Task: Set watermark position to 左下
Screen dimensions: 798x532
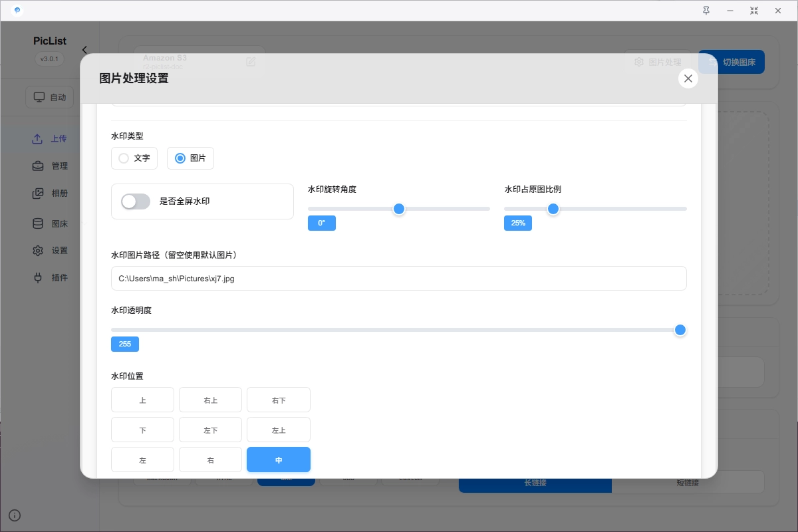Action: coord(210,430)
